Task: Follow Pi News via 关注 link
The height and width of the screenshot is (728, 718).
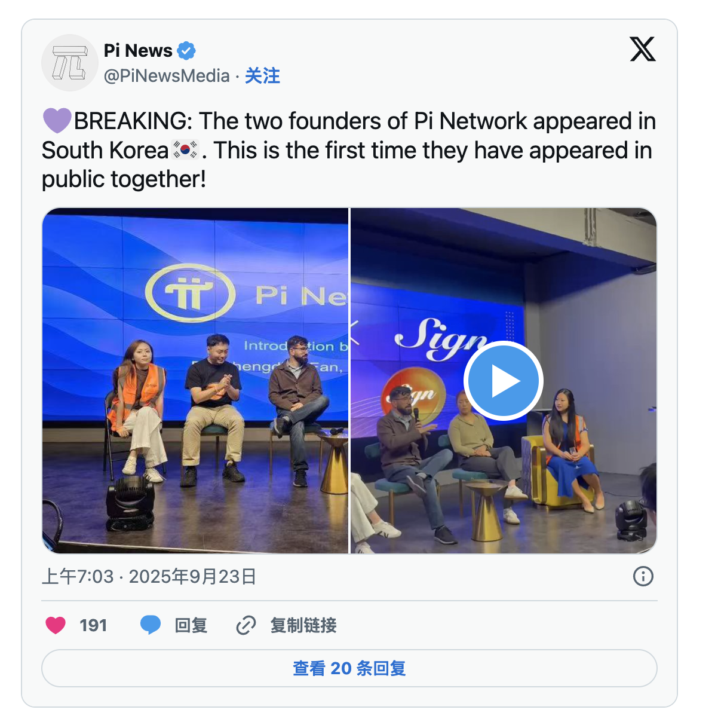Action: click(262, 76)
